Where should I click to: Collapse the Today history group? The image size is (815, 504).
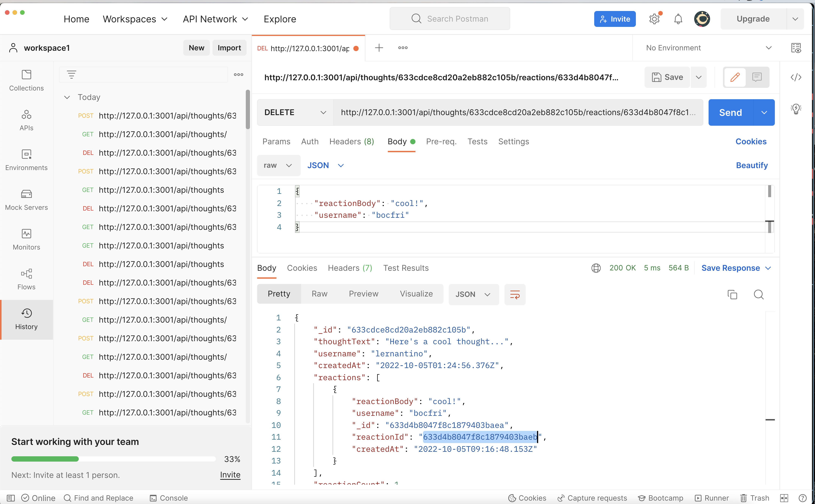(67, 97)
